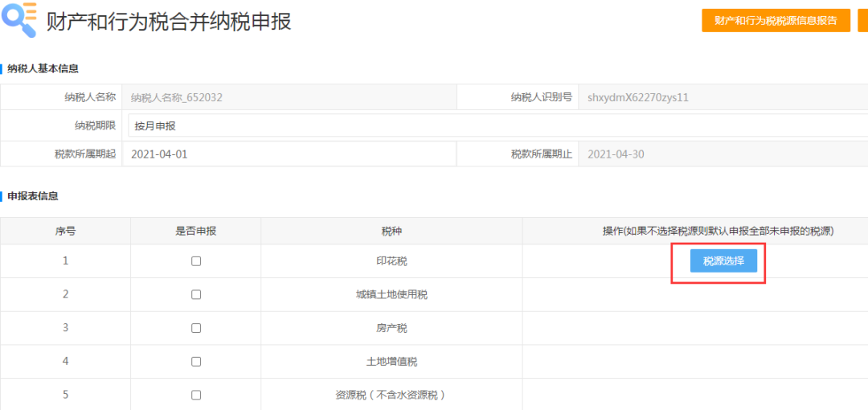Click the page title 财产和行为税合并纳税申报
The width and height of the screenshot is (868, 410).
click(169, 21)
